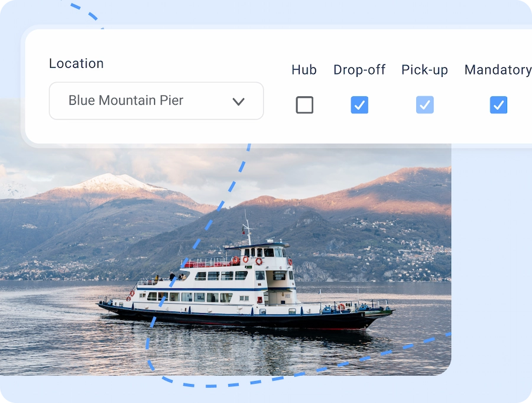Click the Location field label
The width and height of the screenshot is (532, 403).
[76, 63]
